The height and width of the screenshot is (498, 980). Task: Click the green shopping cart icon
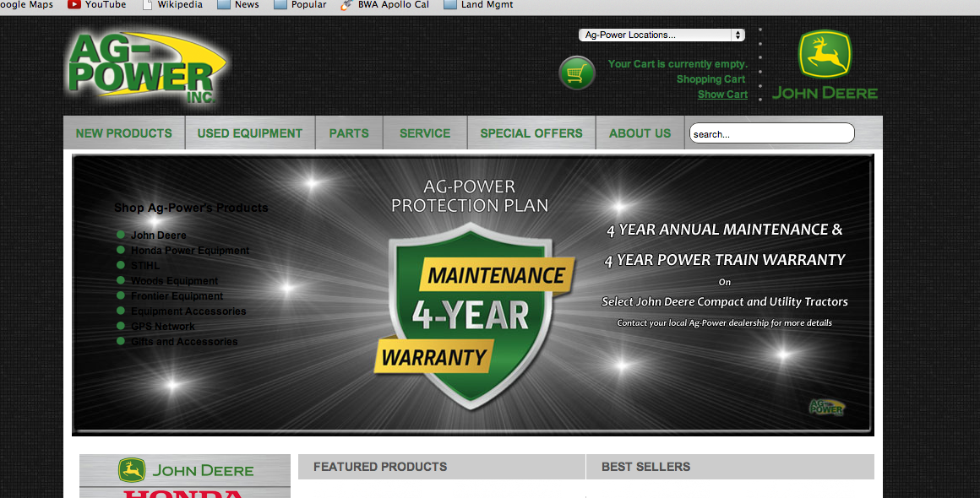point(576,73)
